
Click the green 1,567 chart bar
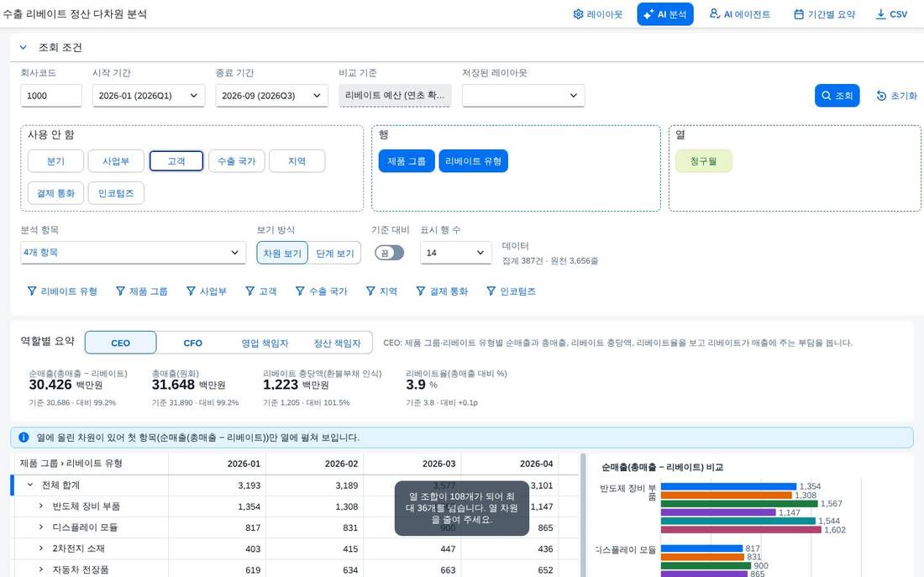tap(739, 503)
